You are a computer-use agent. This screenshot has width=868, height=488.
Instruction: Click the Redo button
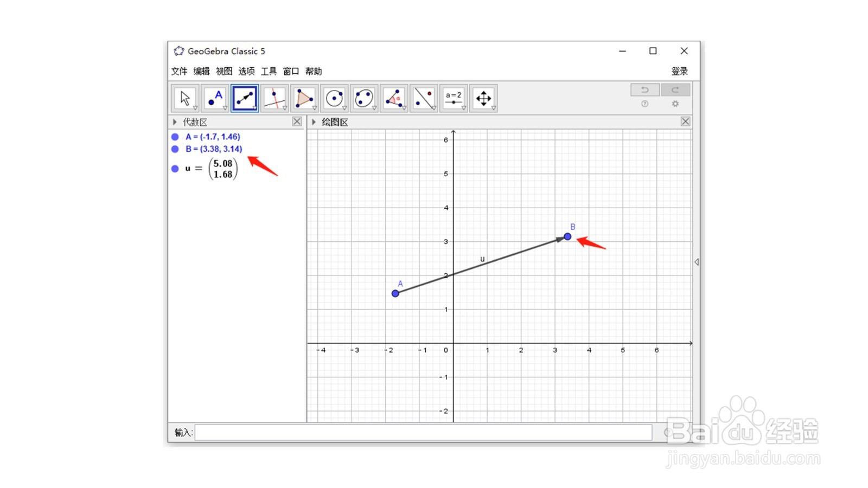[x=675, y=89]
